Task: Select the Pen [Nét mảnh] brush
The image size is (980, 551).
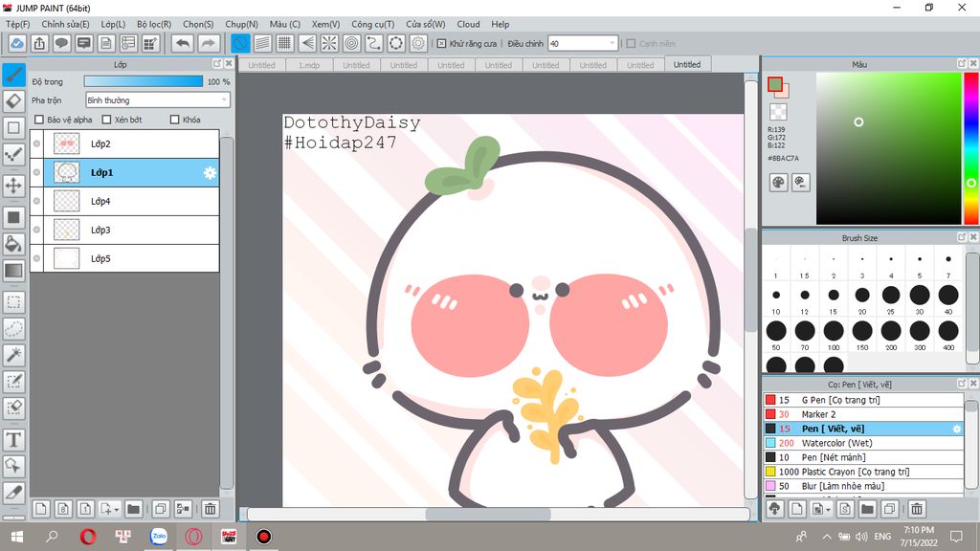Action: pos(863,457)
